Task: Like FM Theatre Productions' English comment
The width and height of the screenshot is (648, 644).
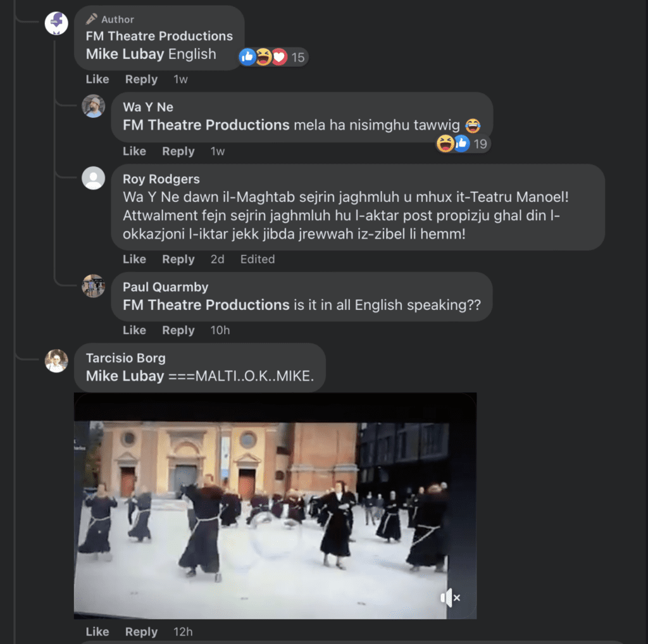Action: point(97,80)
